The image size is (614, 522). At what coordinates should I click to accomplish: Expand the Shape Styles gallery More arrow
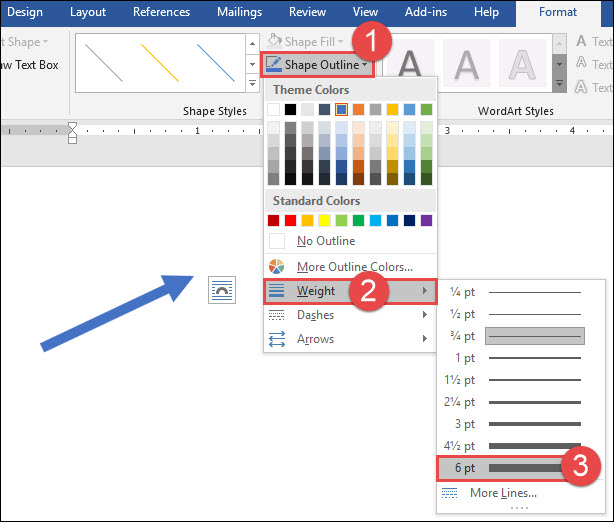click(252, 83)
